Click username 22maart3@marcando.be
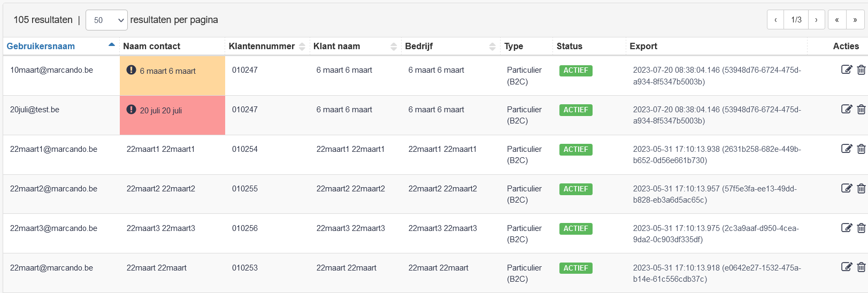The width and height of the screenshot is (868, 293). click(x=53, y=228)
